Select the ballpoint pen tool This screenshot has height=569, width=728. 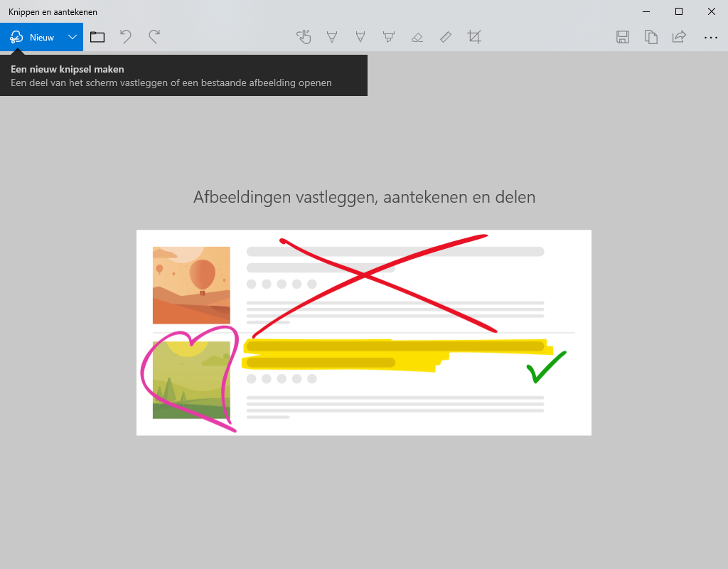(x=332, y=37)
